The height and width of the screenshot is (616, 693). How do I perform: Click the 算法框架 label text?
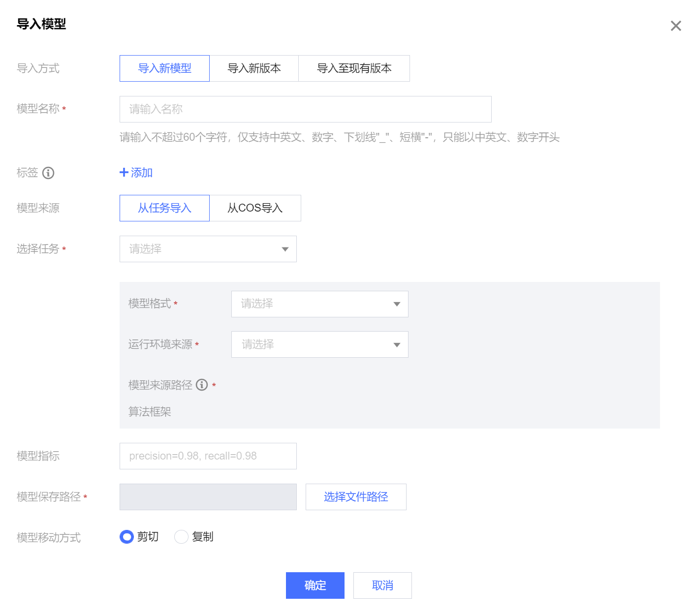point(150,412)
